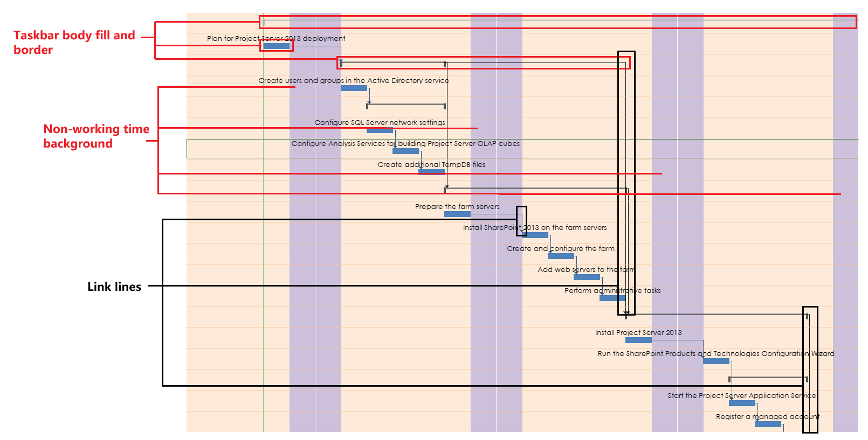This screenshot has width=868, height=440.
Task: Select the label "Perform administrative tasks"
Action: pyautogui.click(x=612, y=291)
